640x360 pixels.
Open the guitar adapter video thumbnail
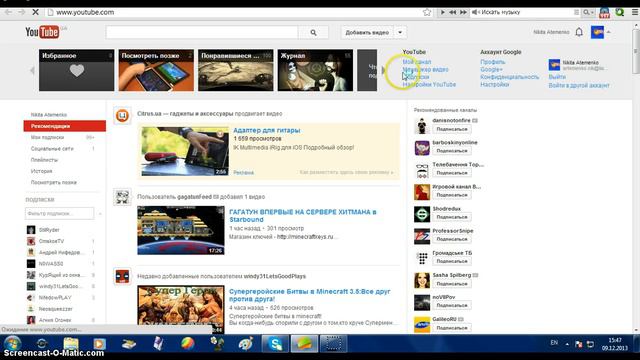click(x=185, y=151)
